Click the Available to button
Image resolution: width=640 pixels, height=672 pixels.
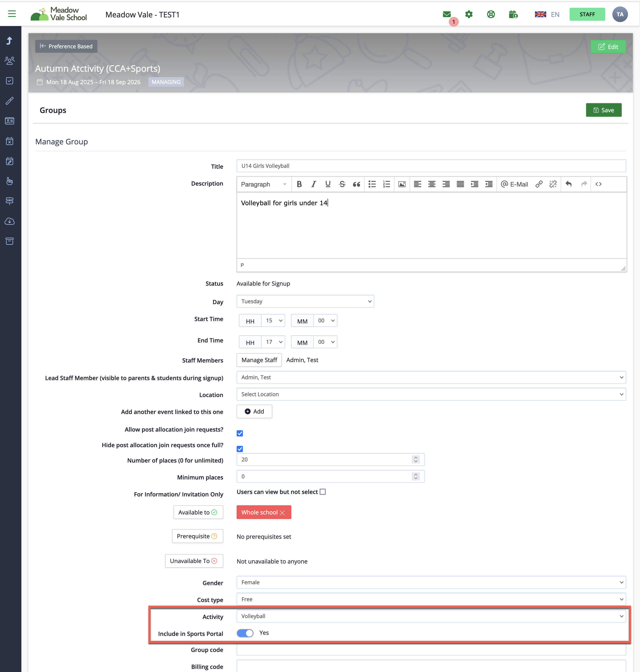click(198, 512)
